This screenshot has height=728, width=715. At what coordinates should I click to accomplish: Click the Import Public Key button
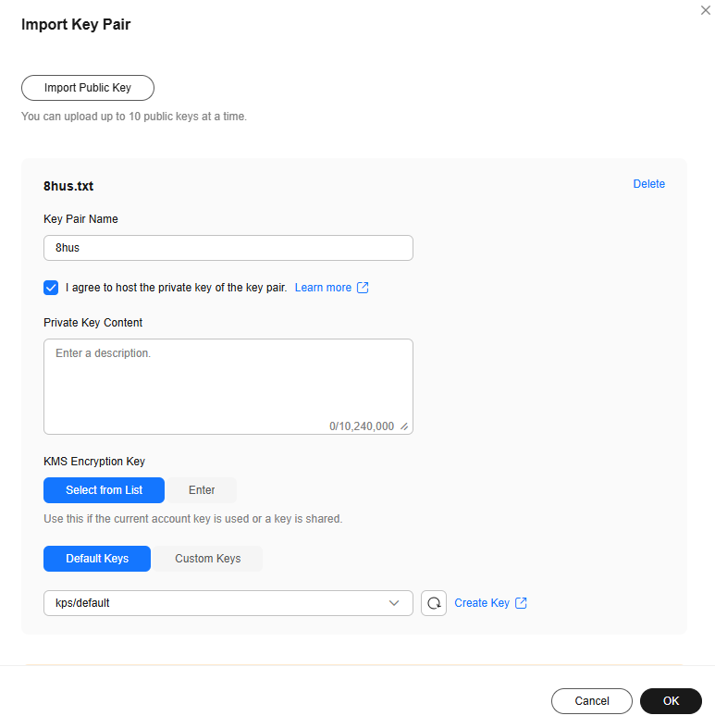pyautogui.click(x=88, y=88)
